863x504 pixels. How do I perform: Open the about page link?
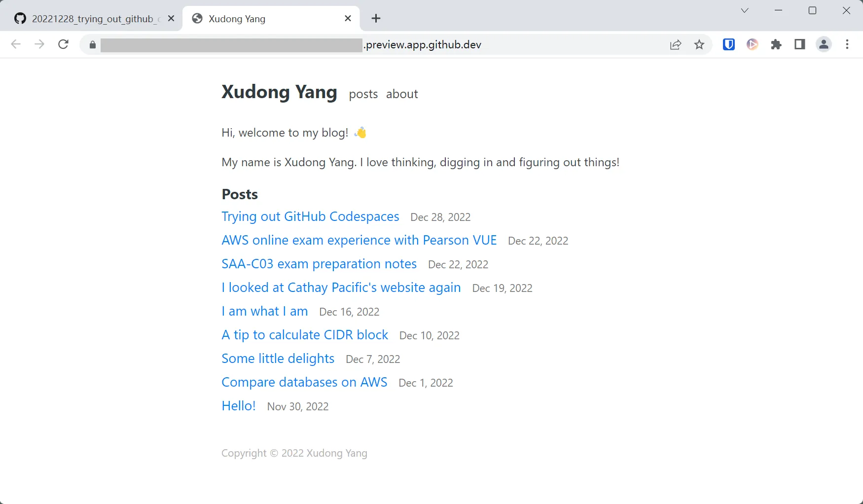pos(402,94)
